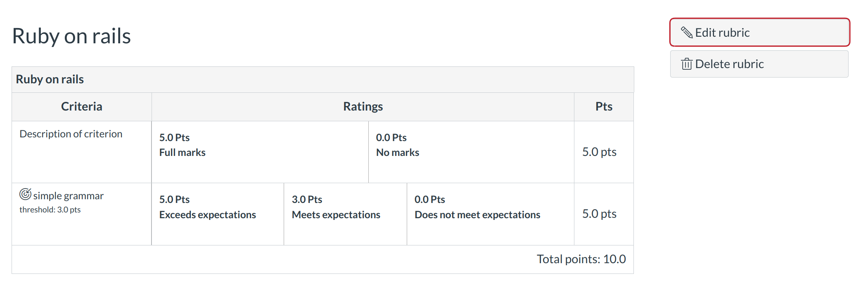Screen dimensions: 868x297
Task: Click the Criteria column header
Action: pyautogui.click(x=81, y=106)
